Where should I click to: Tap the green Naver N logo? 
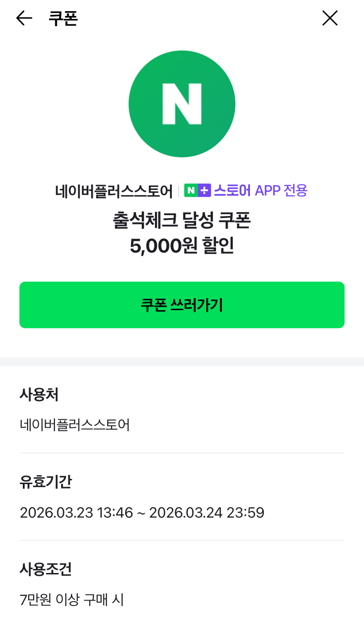(182, 104)
